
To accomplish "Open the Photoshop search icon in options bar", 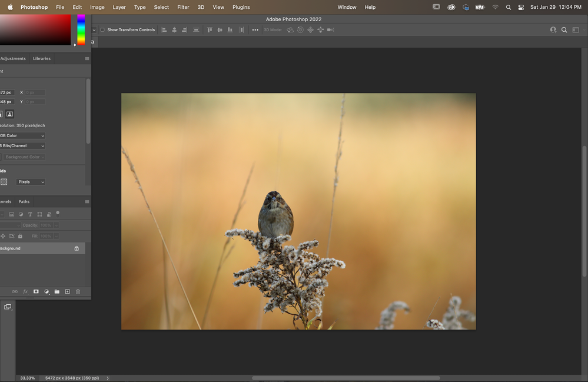I will (564, 30).
